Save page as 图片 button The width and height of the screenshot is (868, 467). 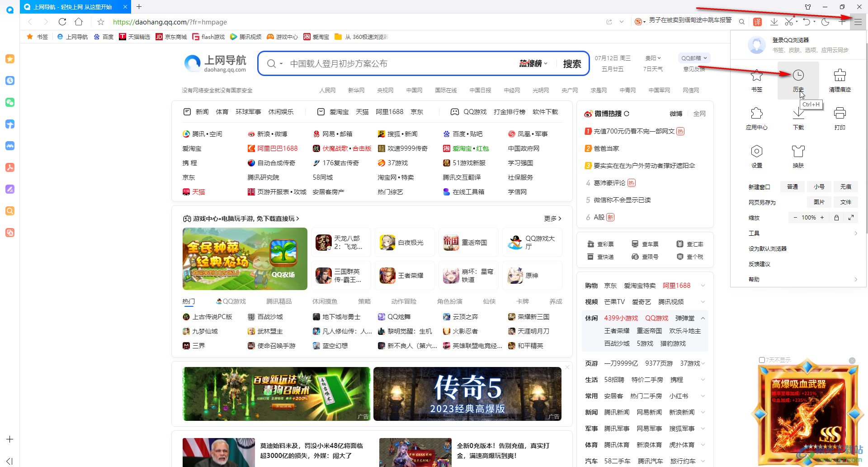(819, 202)
